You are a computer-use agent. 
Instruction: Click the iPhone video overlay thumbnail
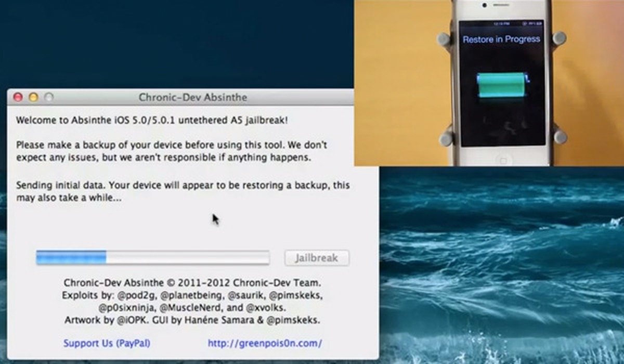pos(489,83)
